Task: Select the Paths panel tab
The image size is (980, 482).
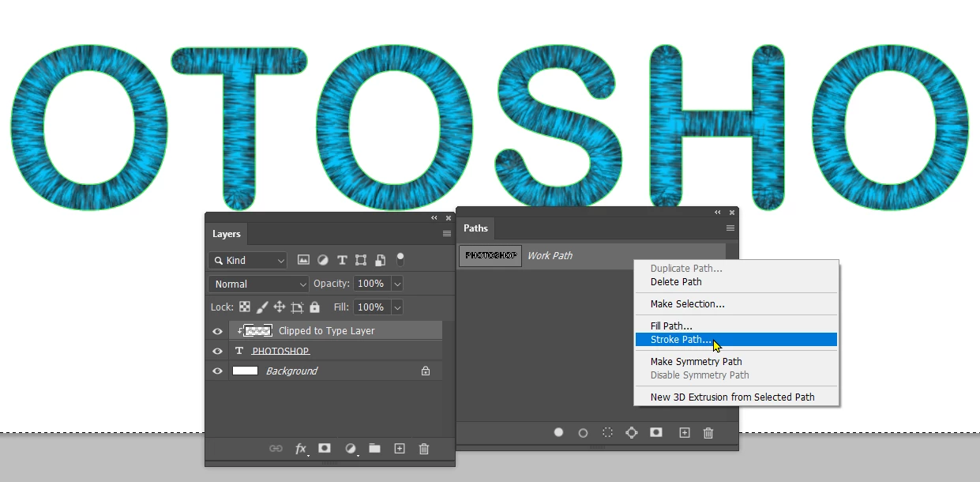Action: pos(475,228)
